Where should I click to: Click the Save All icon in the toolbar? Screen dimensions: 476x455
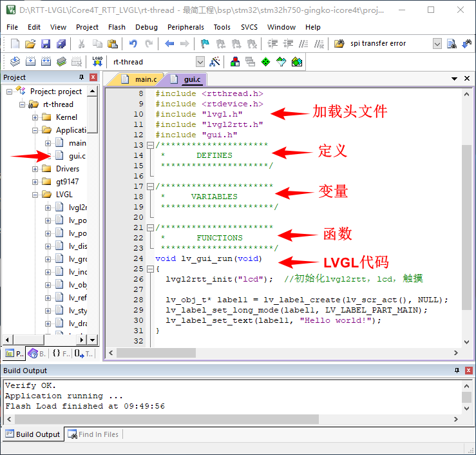pos(61,44)
